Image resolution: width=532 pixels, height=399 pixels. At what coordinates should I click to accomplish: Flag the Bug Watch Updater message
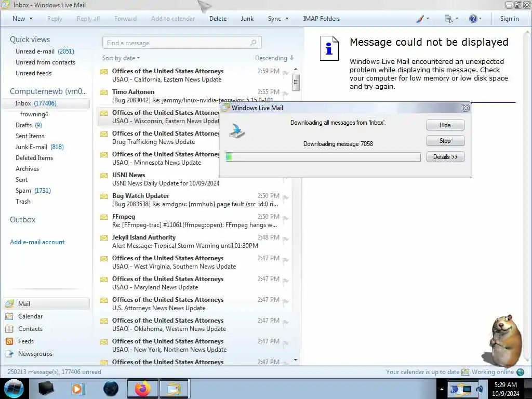[x=286, y=197]
